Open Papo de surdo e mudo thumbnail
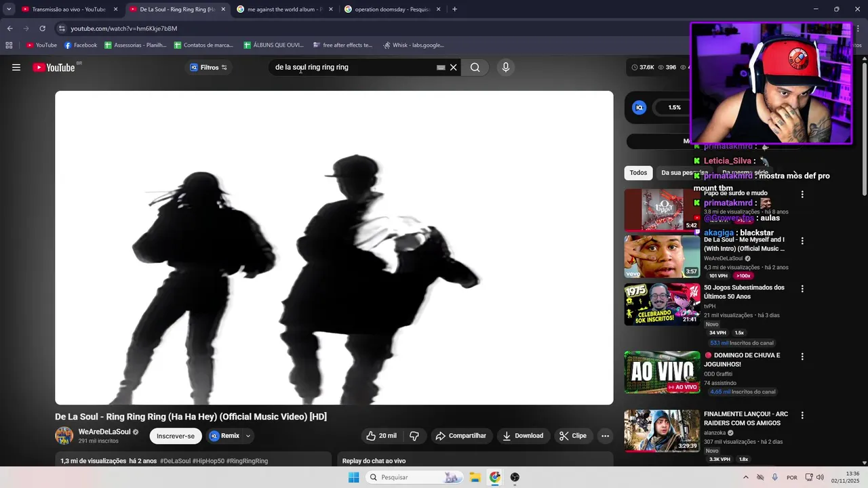Screen dimensions: 868x488 (662, 210)
